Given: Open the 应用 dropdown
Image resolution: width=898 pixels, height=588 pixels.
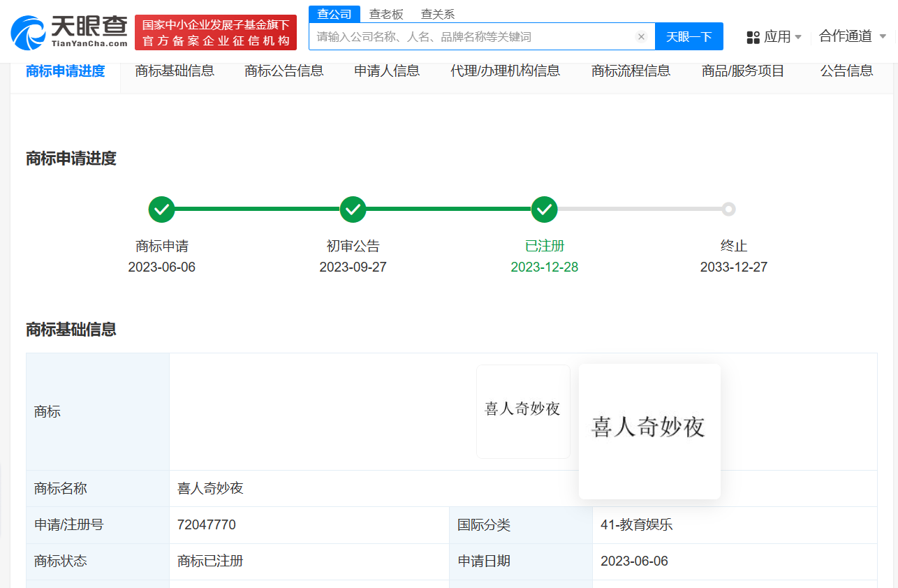Looking at the screenshot, I should coord(780,36).
